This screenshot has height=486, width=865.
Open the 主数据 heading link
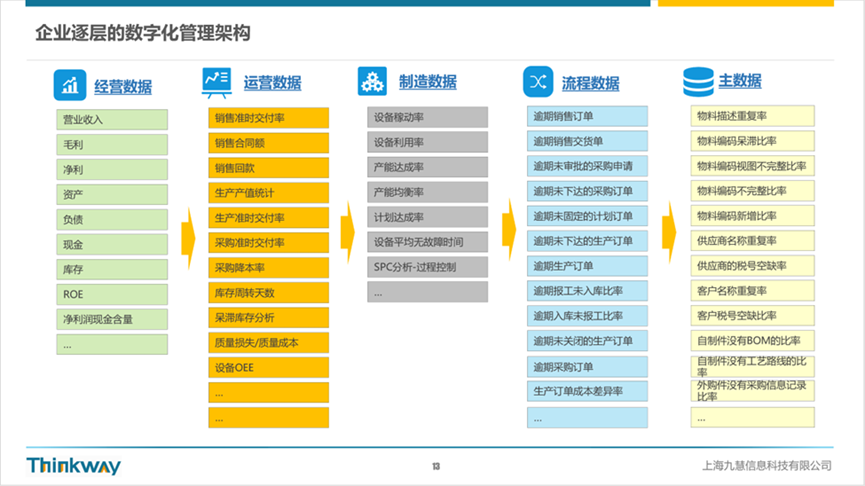(x=740, y=81)
